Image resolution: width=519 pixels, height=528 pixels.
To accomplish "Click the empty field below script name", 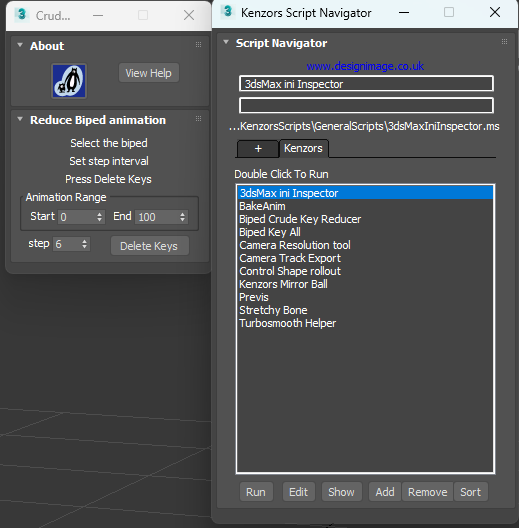I will (x=366, y=106).
